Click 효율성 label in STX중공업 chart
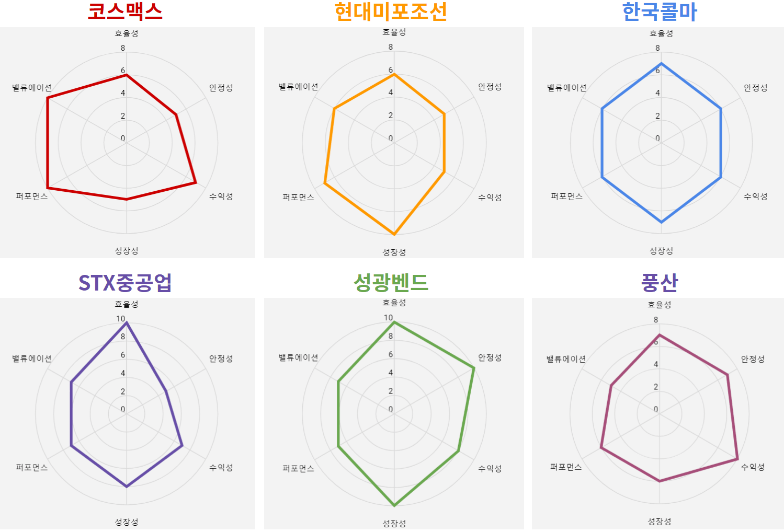 [x=127, y=304]
